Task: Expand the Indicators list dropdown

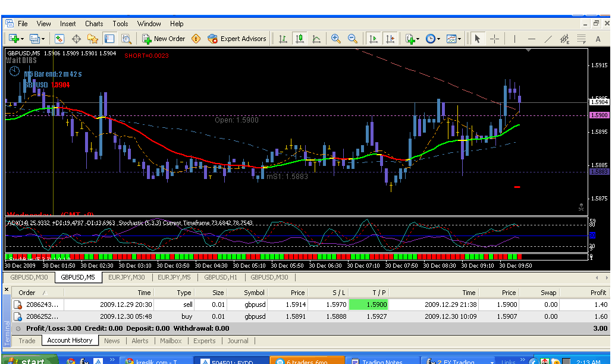Action: (412, 39)
